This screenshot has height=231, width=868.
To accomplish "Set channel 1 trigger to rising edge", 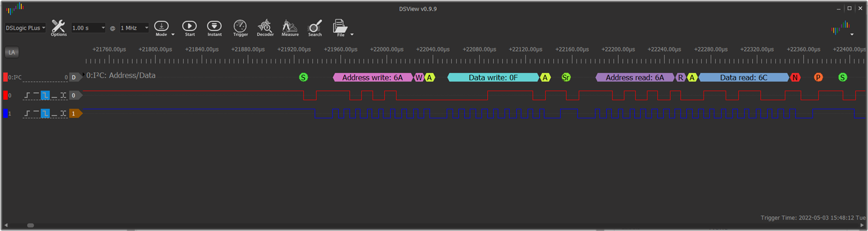I will 27,113.
